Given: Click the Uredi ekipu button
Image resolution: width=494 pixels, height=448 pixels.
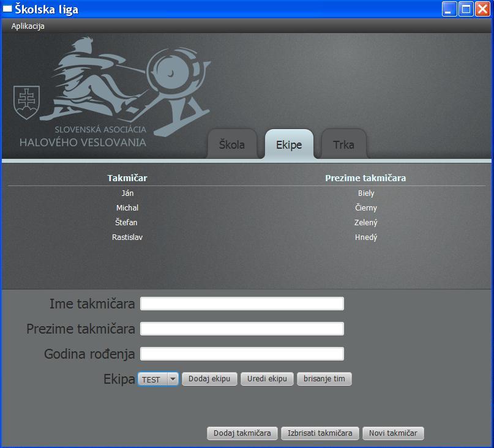Looking at the screenshot, I should (x=267, y=379).
